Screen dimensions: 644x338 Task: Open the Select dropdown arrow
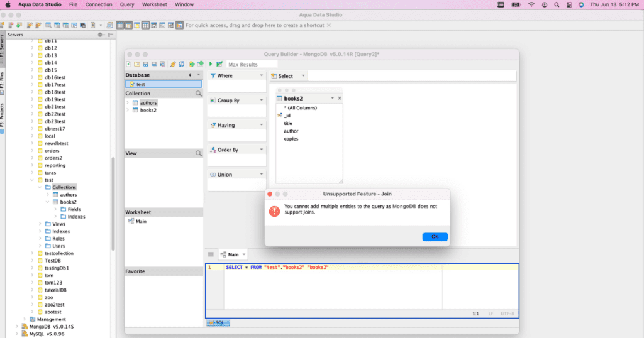303,76
